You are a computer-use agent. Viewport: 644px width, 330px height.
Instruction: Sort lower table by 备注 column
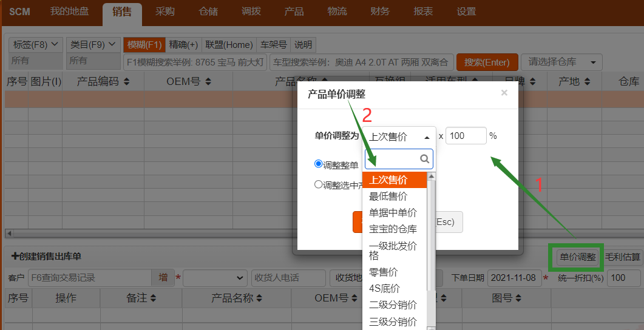pyautogui.click(x=153, y=298)
